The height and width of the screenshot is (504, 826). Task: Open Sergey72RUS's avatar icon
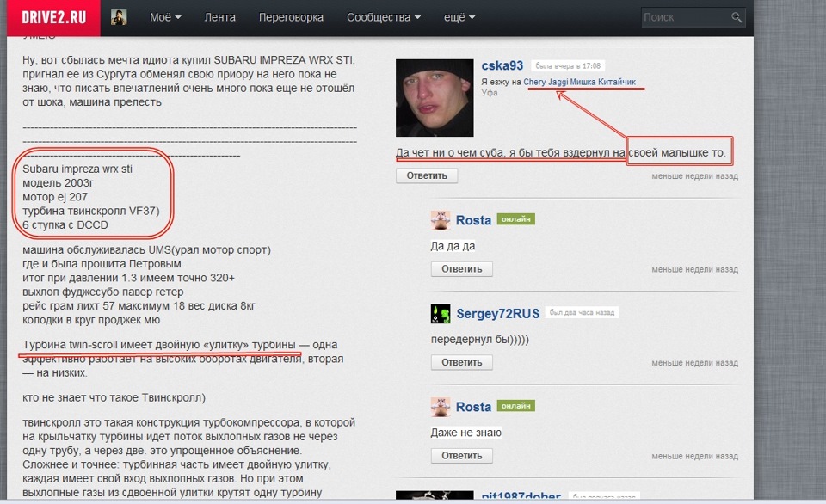point(441,313)
